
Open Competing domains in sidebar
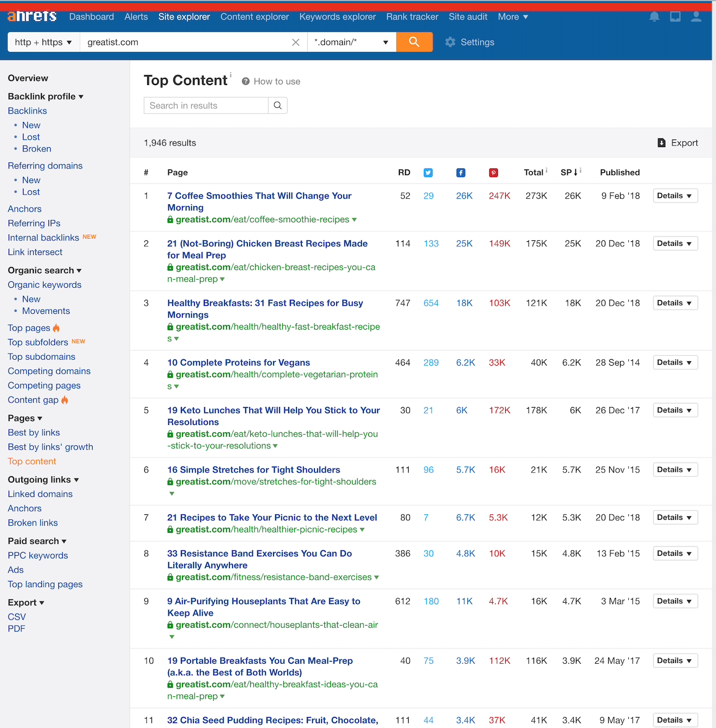pyautogui.click(x=49, y=371)
